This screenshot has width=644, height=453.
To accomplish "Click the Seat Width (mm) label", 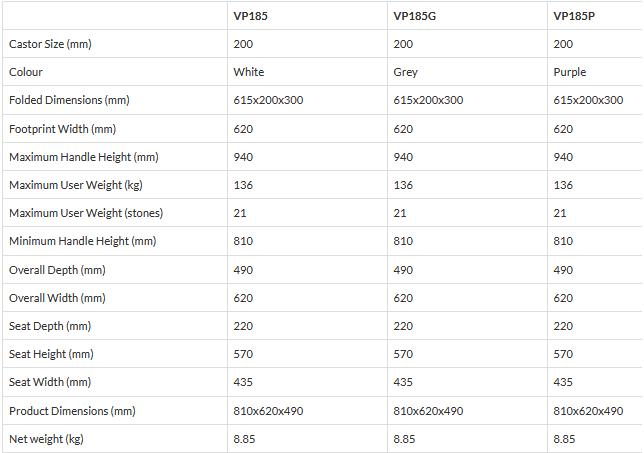I will [49, 382].
